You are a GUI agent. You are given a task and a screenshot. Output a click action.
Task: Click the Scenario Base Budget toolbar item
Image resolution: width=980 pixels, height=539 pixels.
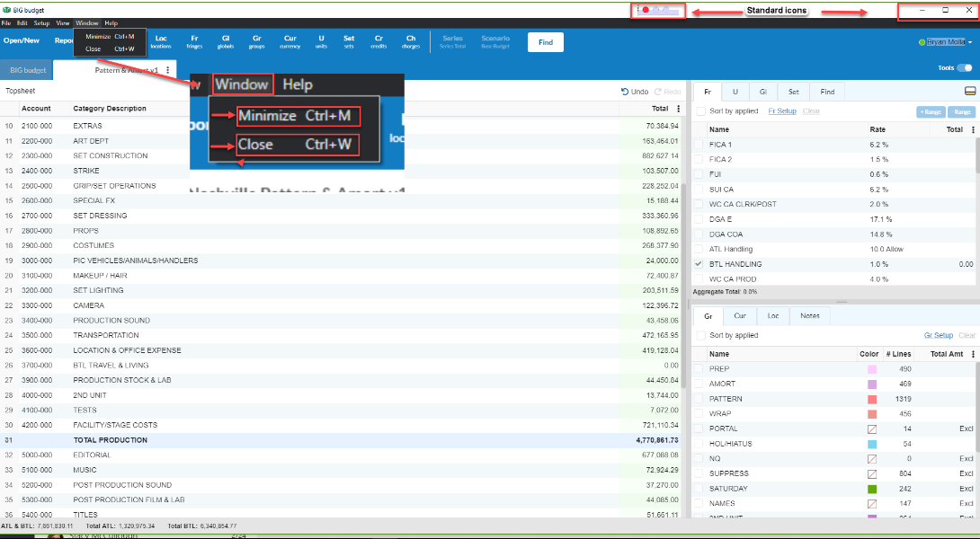(x=495, y=42)
